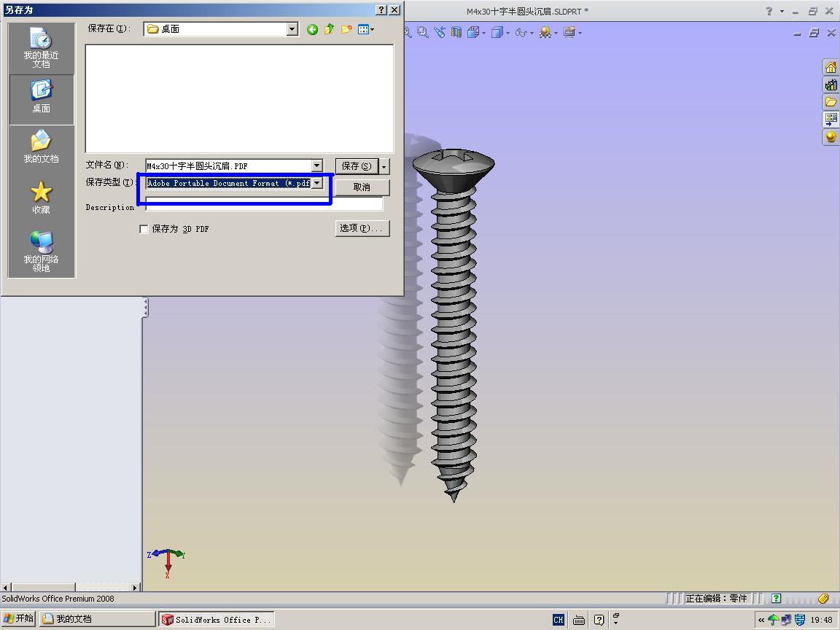Expand View Orientation dropdown arrow
The width and height of the screenshot is (840, 630).
tap(483, 34)
